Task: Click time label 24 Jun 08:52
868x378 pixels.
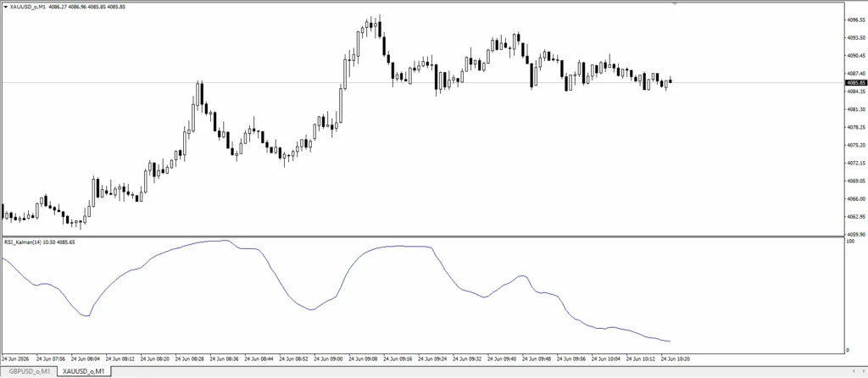Action: click(x=293, y=359)
